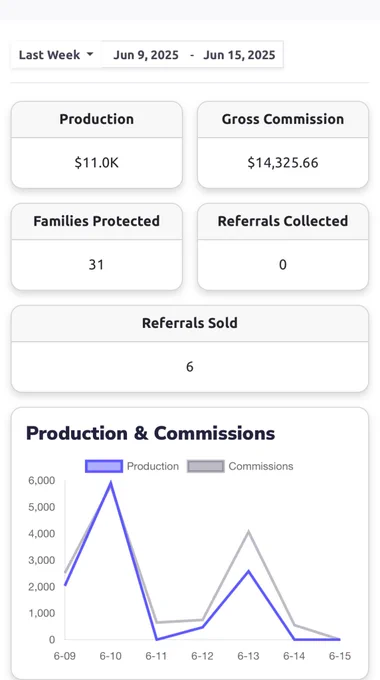380x680 pixels.
Task: Click the Commissions peak point on 6-13
Action: click(x=248, y=531)
